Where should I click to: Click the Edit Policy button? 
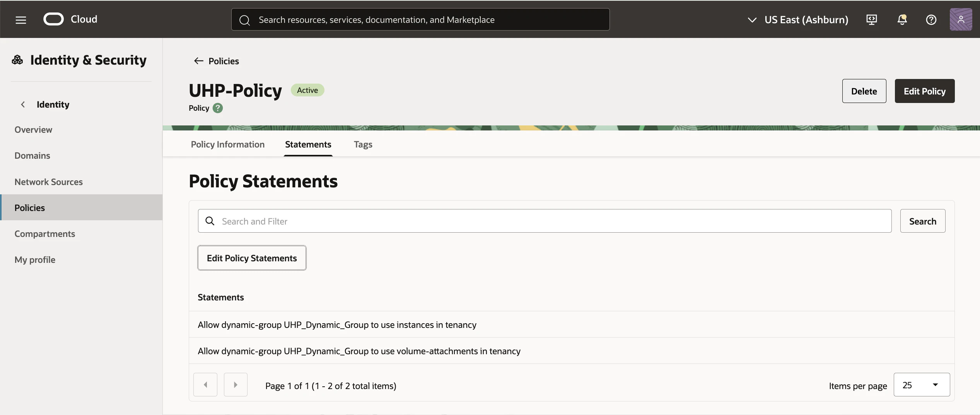coord(925,91)
